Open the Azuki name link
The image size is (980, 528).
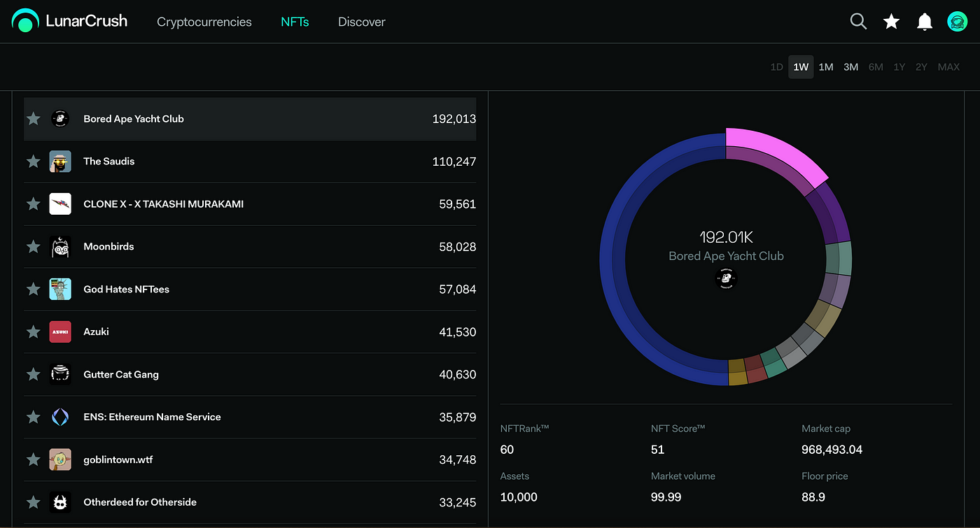(96, 331)
